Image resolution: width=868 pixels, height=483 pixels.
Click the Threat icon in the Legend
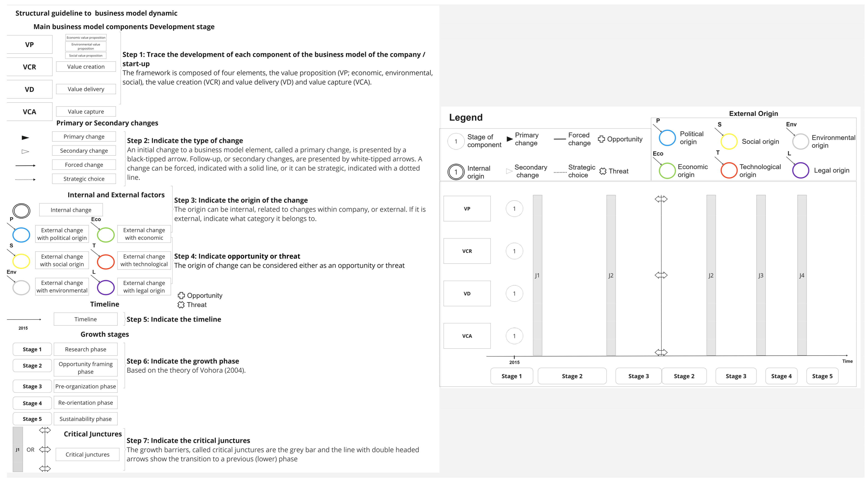[603, 171]
